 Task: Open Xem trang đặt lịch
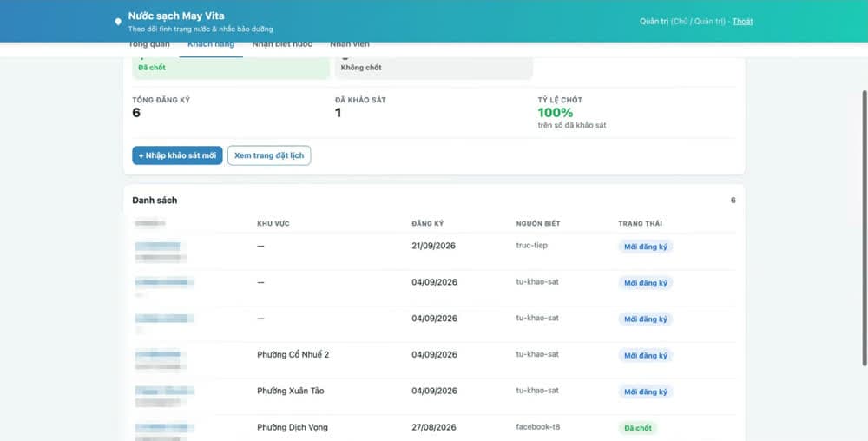[x=269, y=155]
